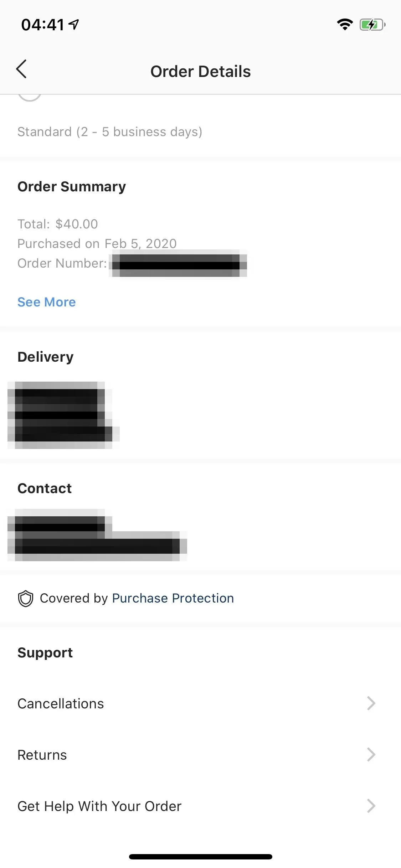Tap the blurred contact information block
Image resolution: width=401 pixels, height=868 pixels.
(97, 535)
